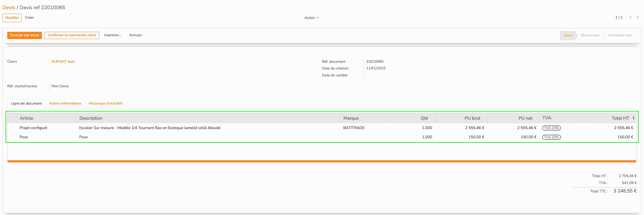Select the Devis status stage
644x215 pixels.
point(568,35)
